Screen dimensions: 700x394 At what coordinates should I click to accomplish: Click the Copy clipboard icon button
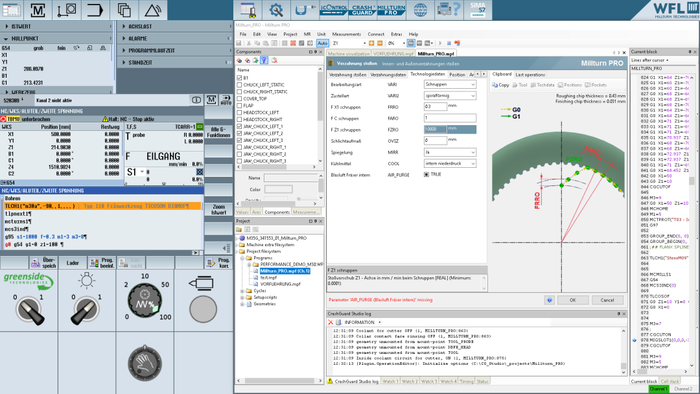coord(500,85)
